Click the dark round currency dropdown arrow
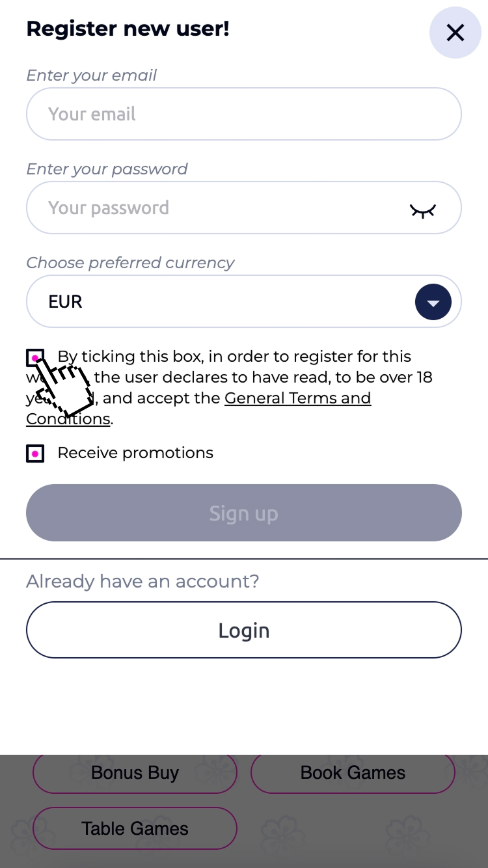The height and width of the screenshot is (868, 488). pos(433,302)
